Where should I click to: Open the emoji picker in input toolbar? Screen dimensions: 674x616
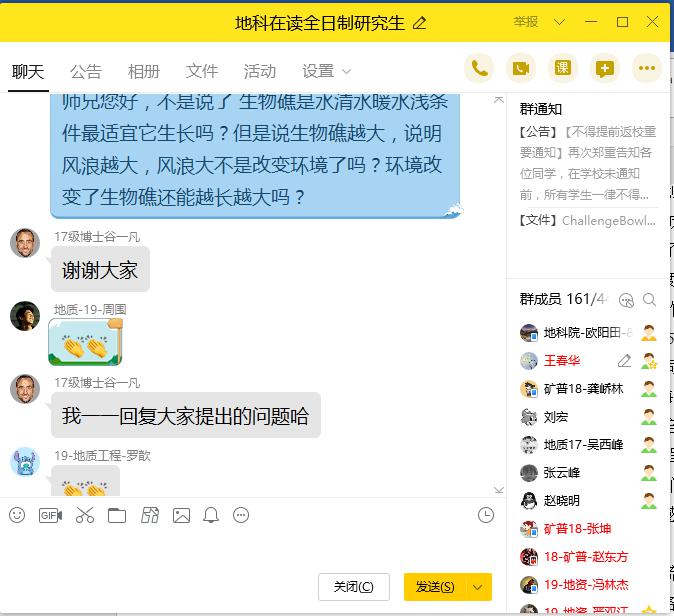(17, 515)
